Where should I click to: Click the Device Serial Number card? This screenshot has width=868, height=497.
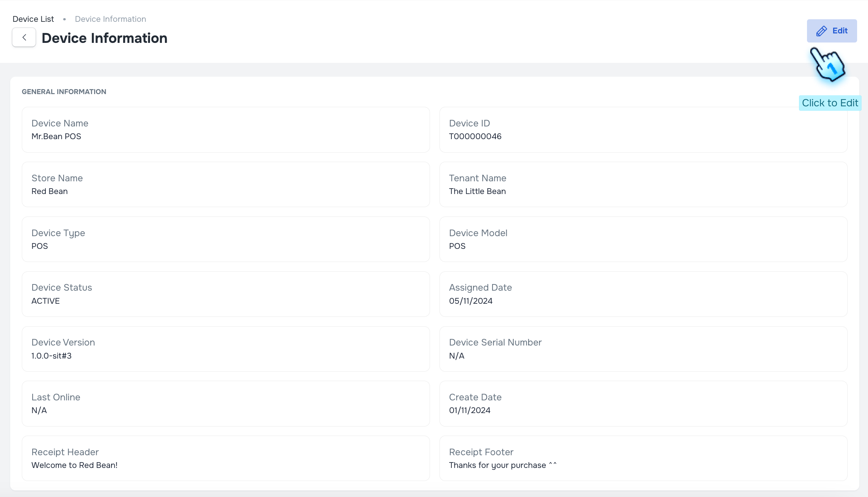point(643,349)
